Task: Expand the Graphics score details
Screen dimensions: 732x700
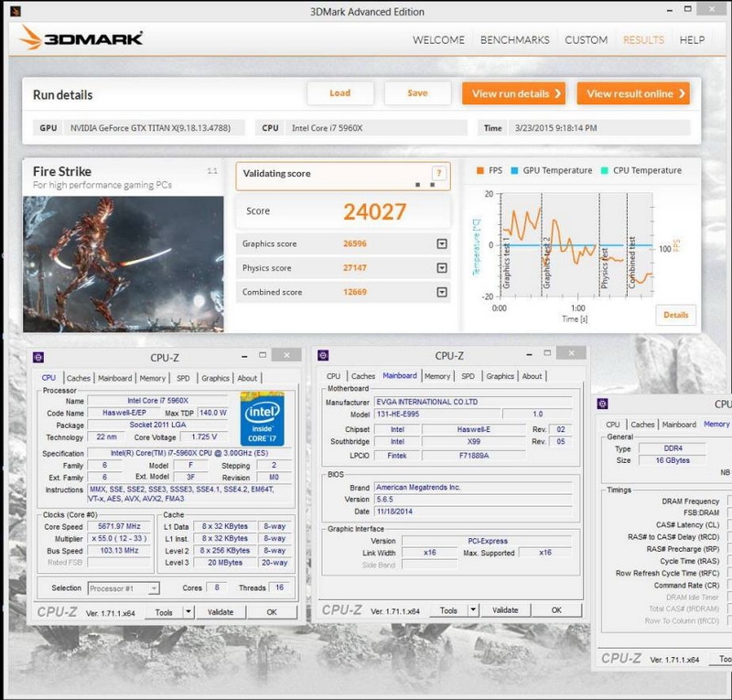Action: [442, 243]
